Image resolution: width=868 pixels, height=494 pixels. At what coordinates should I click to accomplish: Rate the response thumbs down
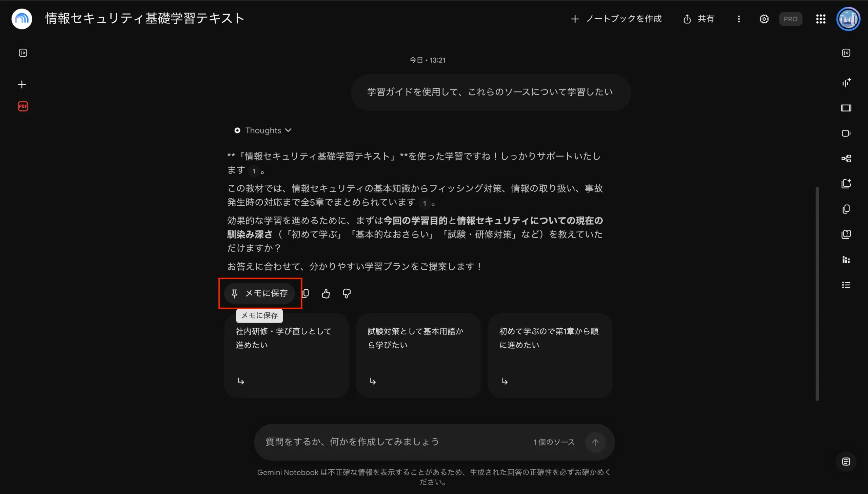pyautogui.click(x=347, y=293)
